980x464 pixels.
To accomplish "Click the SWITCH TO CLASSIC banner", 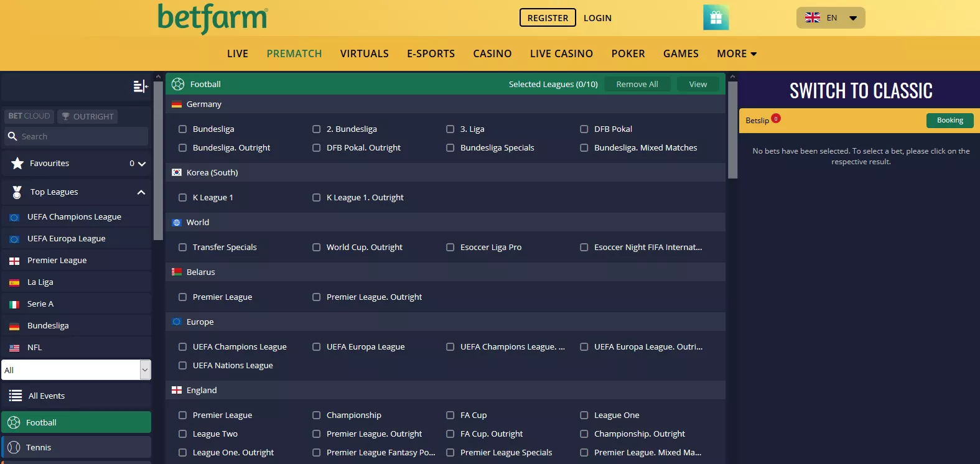I will (861, 91).
